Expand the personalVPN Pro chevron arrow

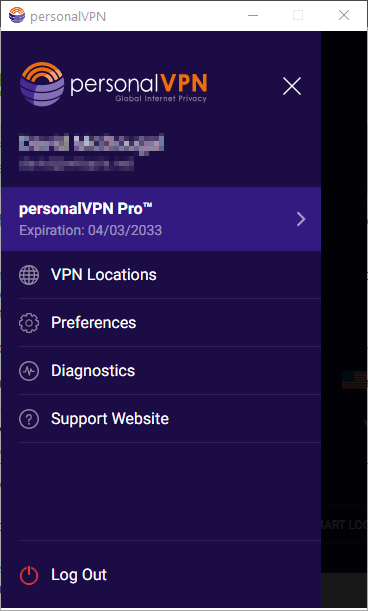[301, 219]
